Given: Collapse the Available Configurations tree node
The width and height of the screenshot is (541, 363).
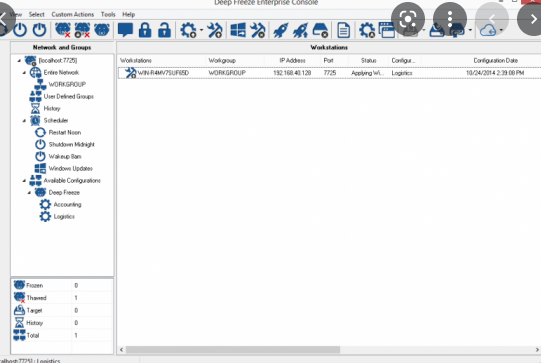Looking at the screenshot, I should coord(24,181).
